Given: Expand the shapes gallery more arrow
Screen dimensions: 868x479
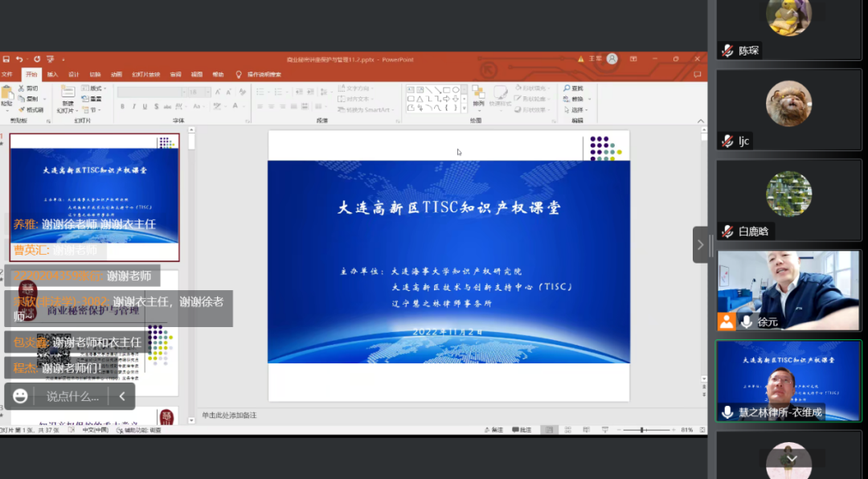Looking at the screenshot, I should point(464,108).
